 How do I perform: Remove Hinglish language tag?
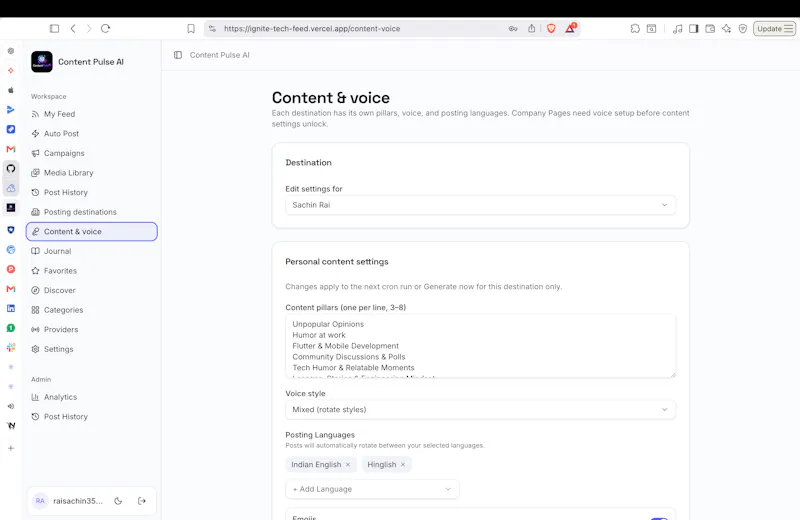click(403, 464)
